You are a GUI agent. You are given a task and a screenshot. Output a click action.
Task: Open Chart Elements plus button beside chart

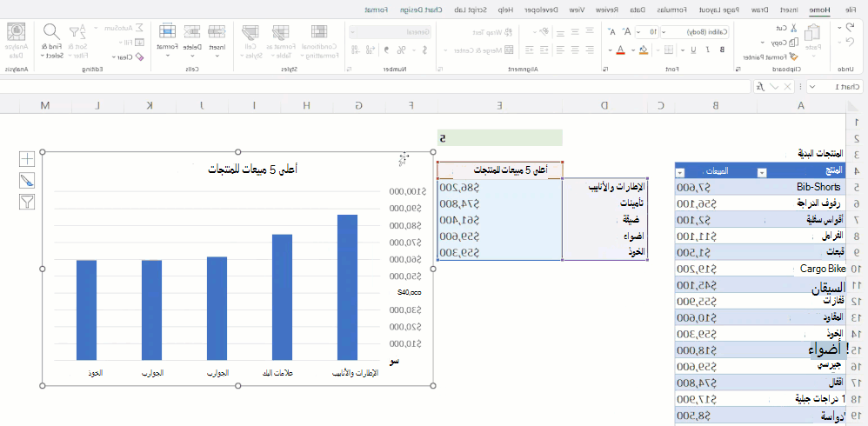[27, 159]
